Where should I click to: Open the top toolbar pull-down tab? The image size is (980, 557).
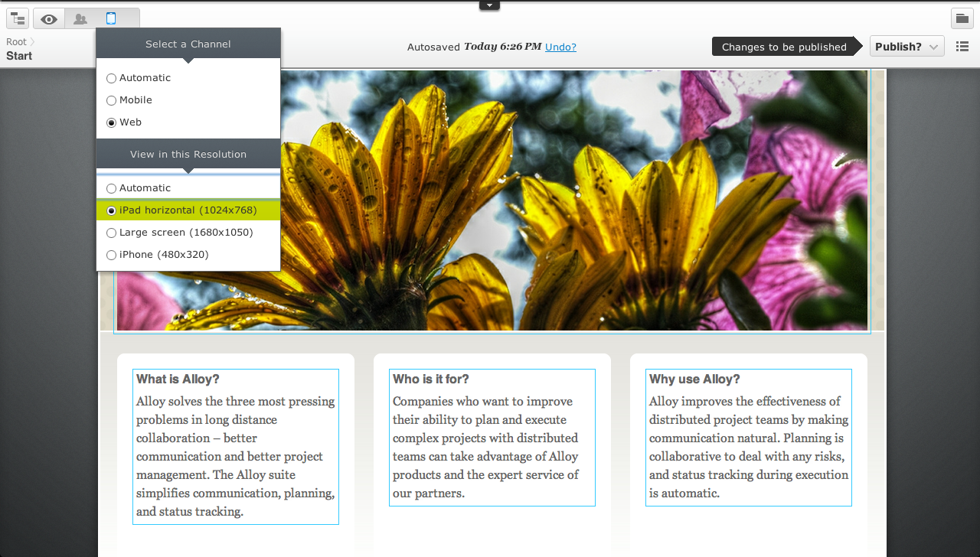click(489, 5)
